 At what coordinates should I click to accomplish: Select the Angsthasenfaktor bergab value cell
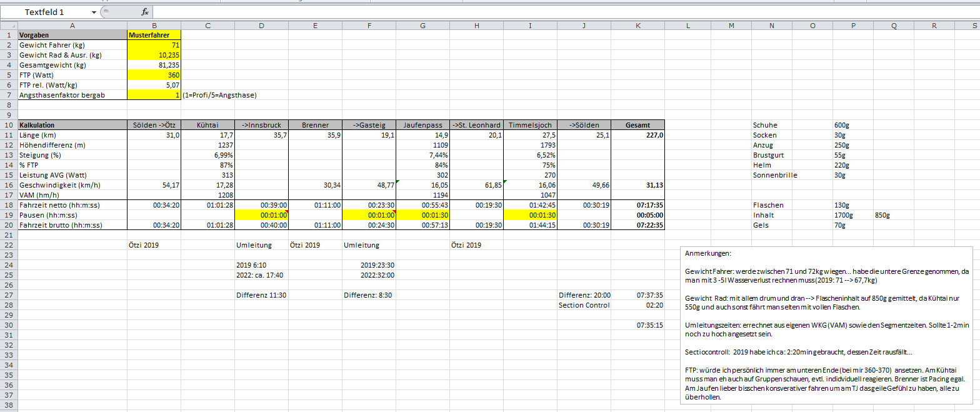[154, 95]
